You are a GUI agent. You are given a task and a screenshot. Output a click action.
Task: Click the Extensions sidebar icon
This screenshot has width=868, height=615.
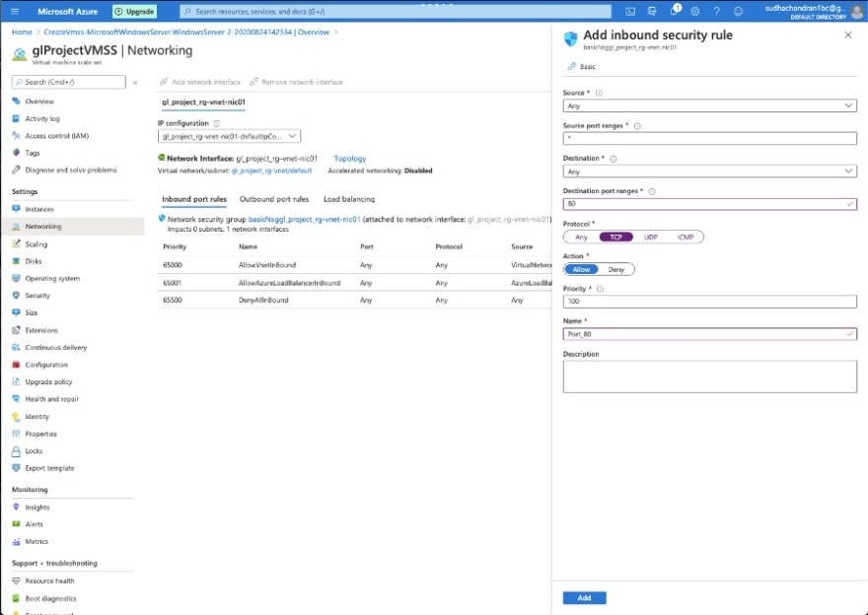pyautogui.click(x=16, y=330)
